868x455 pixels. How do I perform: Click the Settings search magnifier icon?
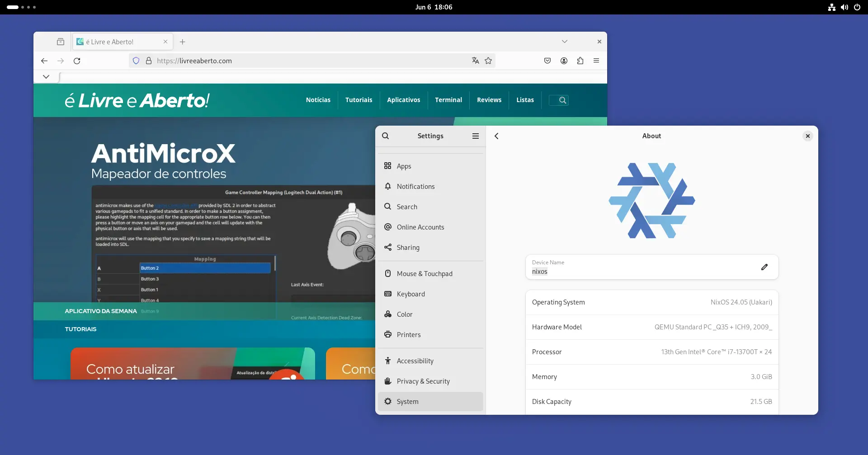coord(386,136)
